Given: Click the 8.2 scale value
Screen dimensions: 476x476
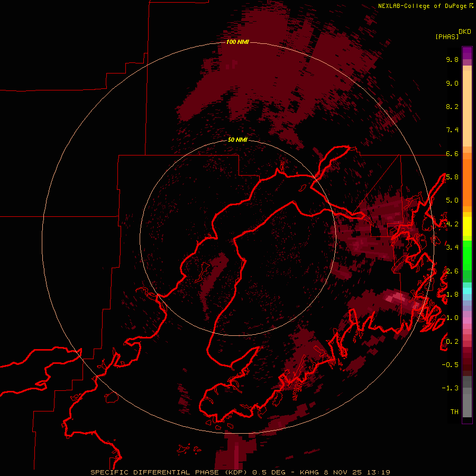Looking at the screenshot, I should coord(452,106).
